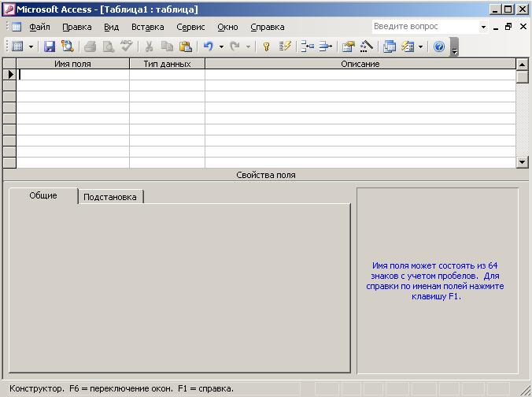Click first row Имя поля cell with cursor

coord(72,74)
